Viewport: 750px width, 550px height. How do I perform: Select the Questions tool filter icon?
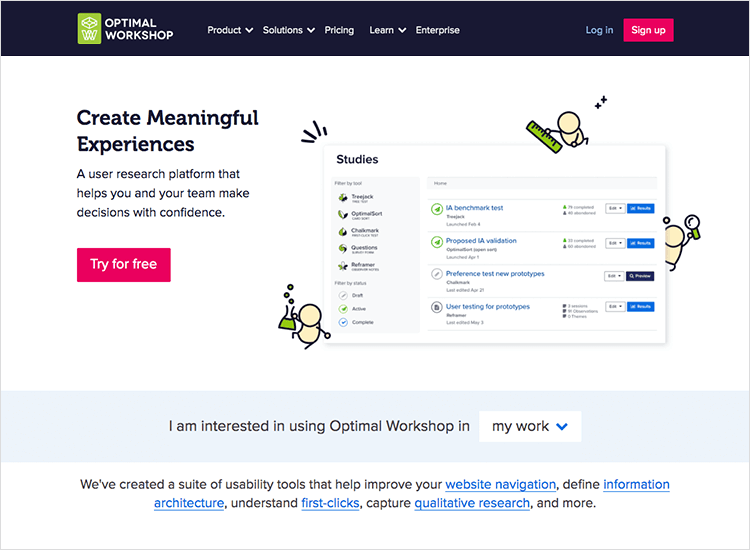pyautogui.click(x=343, y=249)
